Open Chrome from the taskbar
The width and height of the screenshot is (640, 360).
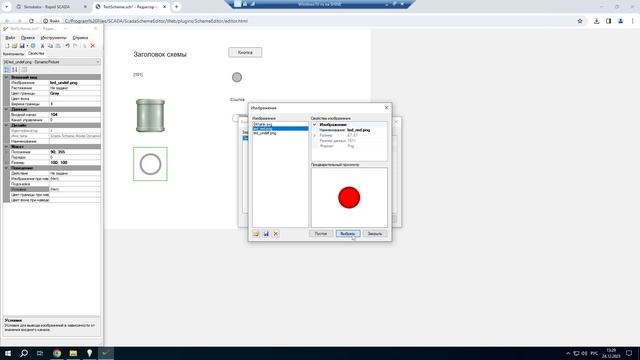coord(57,353)
